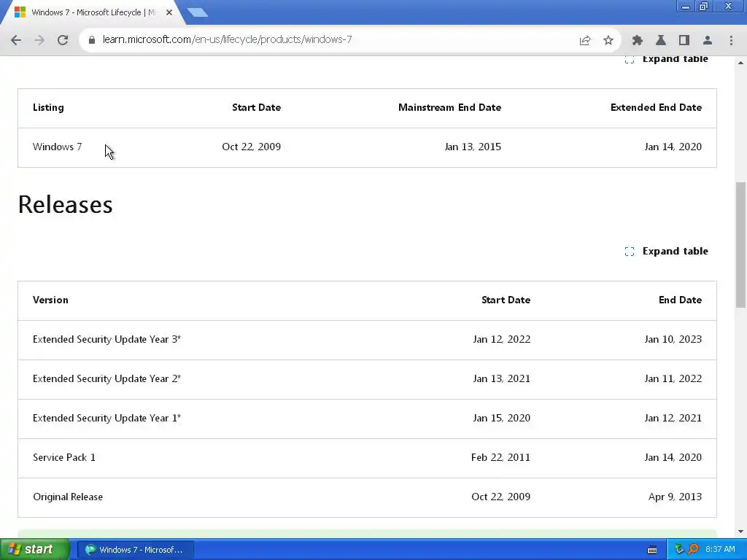Open the Extensions puzzle piece icon
The height and width of the screenshot is (560, 747).
click(x=638, y=40)
